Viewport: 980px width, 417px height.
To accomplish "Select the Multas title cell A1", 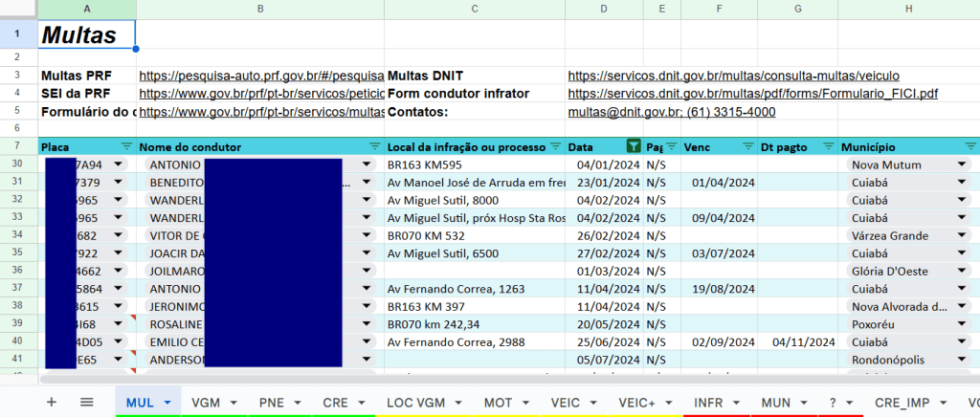I will [87, 35].
